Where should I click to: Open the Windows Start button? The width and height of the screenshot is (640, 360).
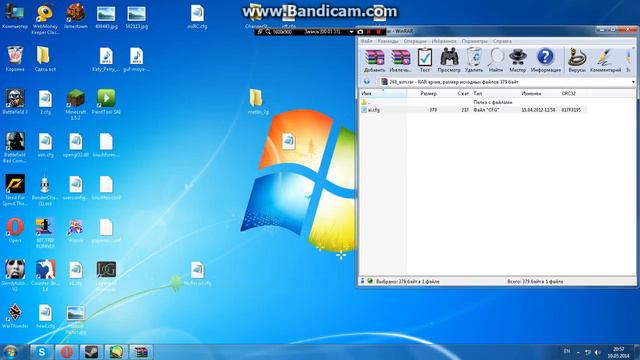(x=10, y=351)
